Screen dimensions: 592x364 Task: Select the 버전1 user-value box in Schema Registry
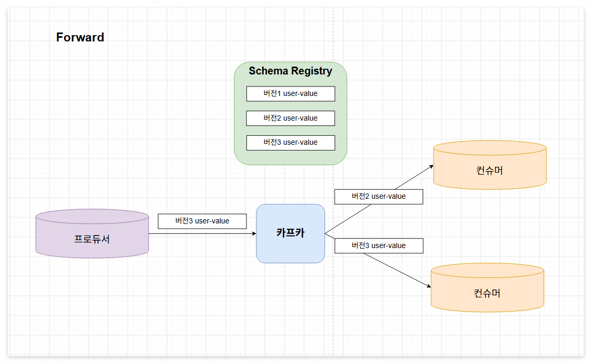coord(290,94)
